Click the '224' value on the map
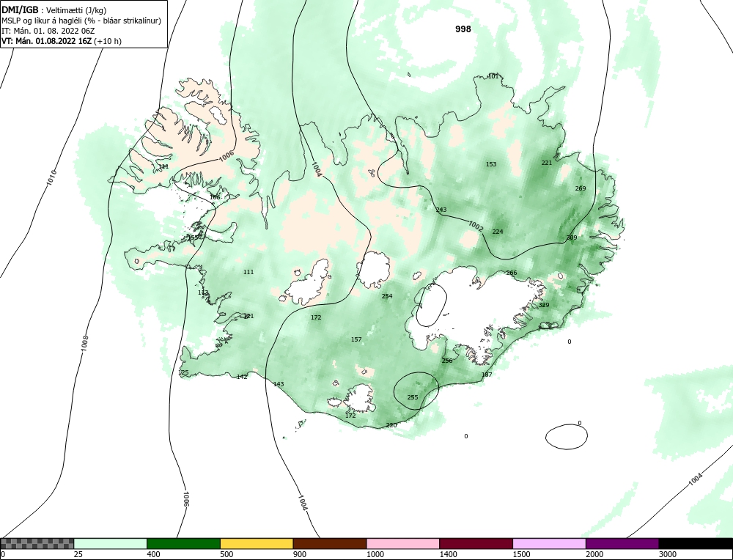 (498, 232)
